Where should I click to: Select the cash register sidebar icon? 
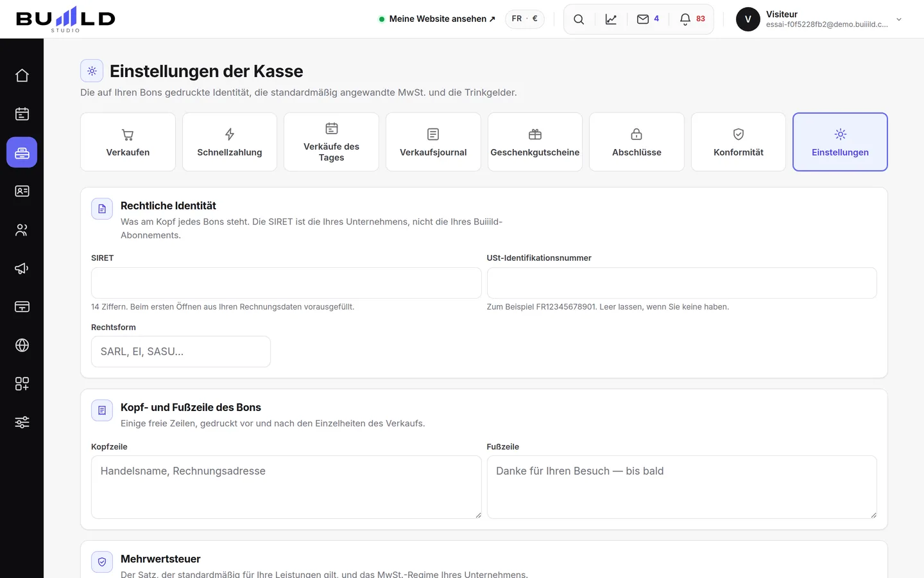point(22,152)
